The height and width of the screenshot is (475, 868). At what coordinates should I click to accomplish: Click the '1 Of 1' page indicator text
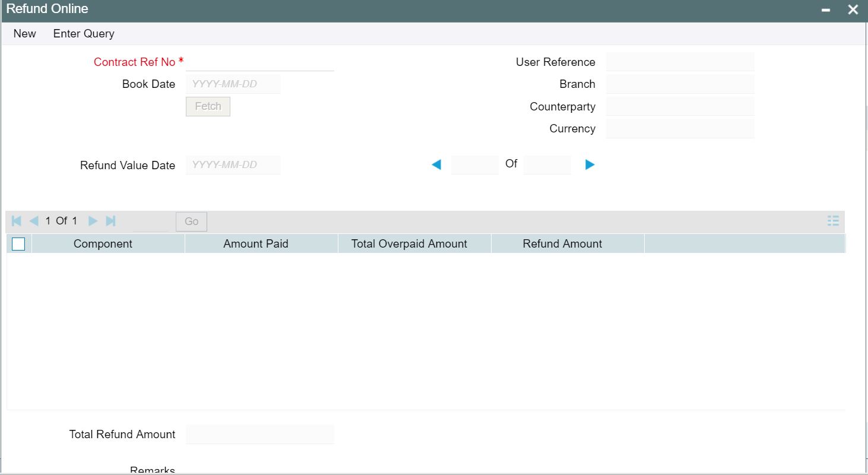61,221
